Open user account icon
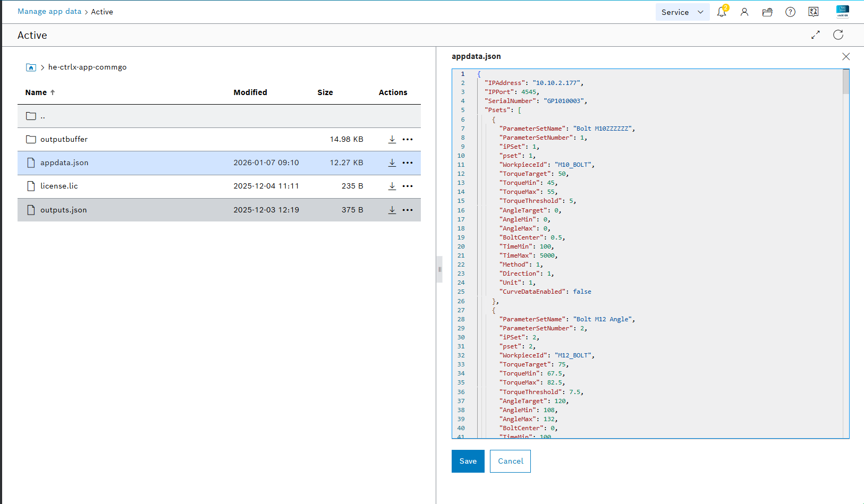 (744, 12)
